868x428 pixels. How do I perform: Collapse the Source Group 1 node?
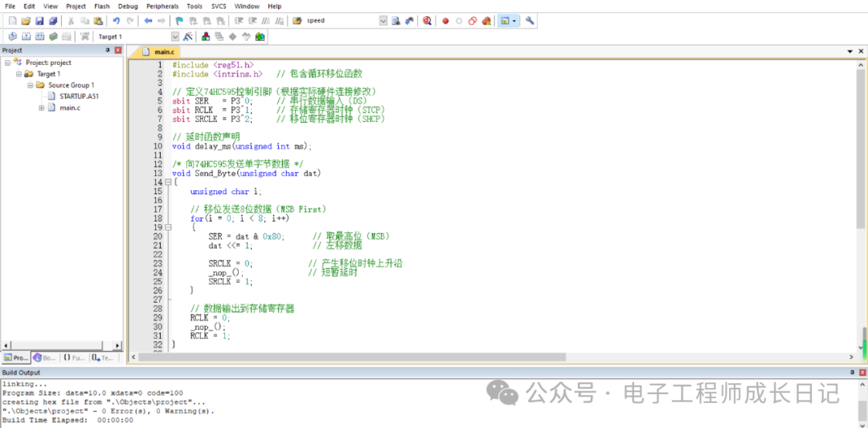[x=30, y=85]
